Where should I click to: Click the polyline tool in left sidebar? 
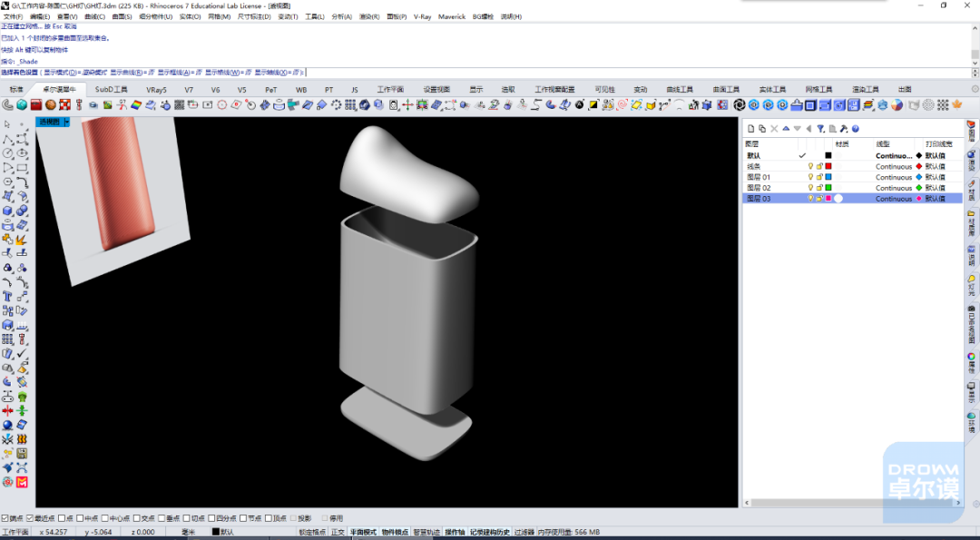[x=7, y=139]
